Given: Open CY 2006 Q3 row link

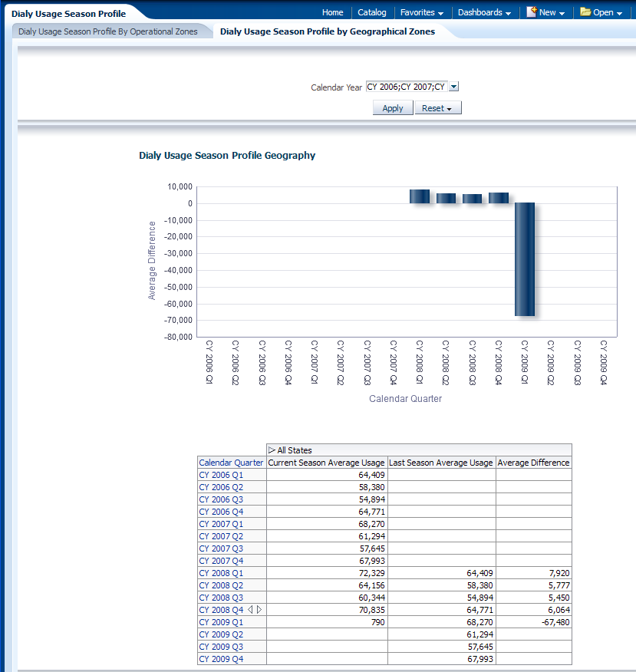Looking at the screenshot, I should tap(221, 499).
